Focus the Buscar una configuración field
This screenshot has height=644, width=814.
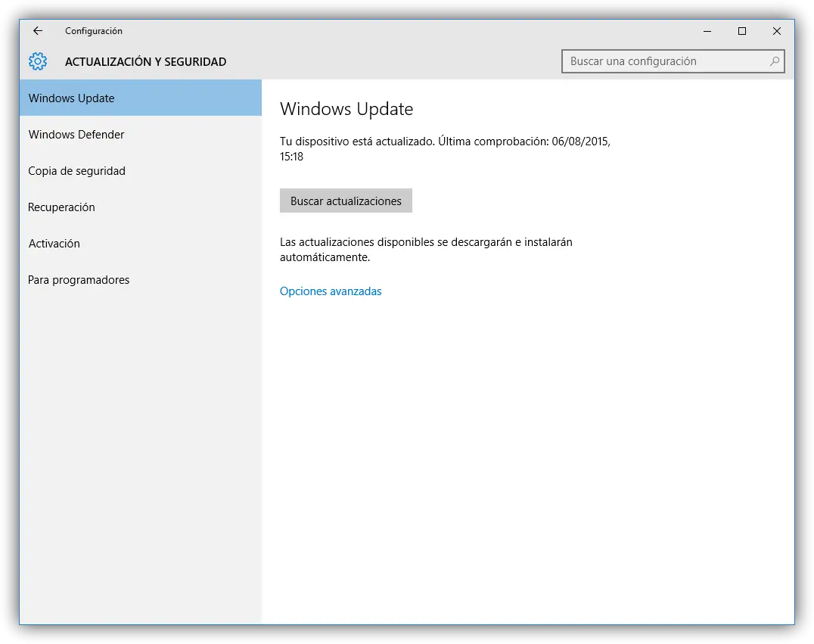click(x=673, y=61)
